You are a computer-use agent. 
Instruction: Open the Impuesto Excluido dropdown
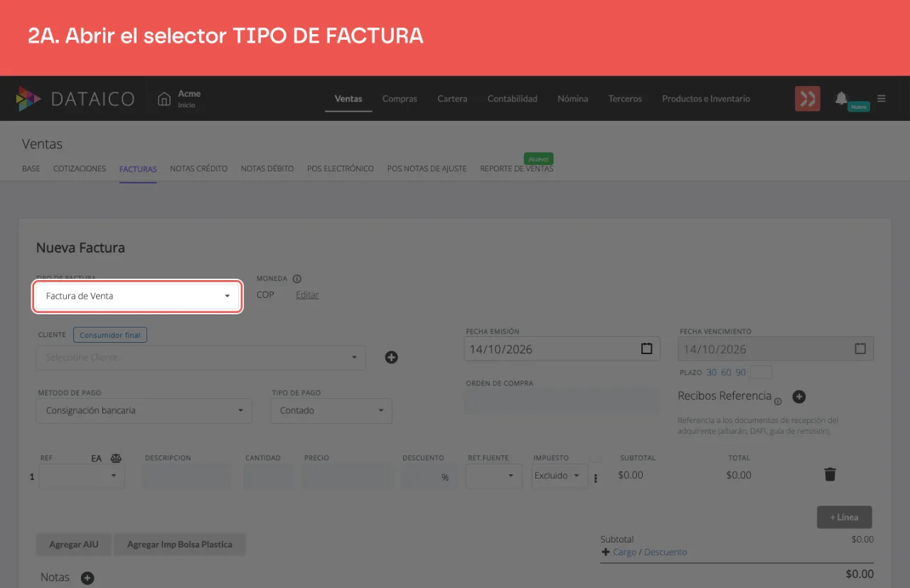coord(560,476)
